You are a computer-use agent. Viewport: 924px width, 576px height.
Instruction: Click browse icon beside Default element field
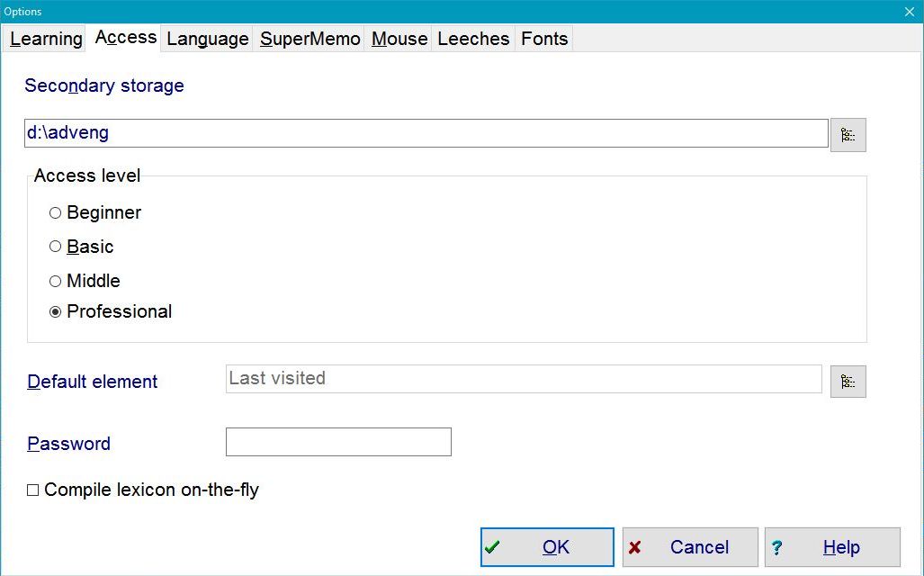click(x=848, y=382)
